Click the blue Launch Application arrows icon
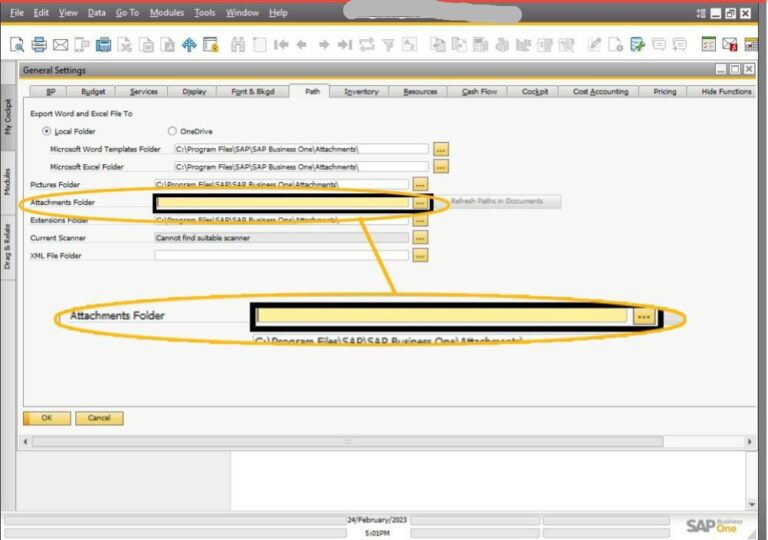Image resolution: width=768 pixels, height=540 pixels. (x=189, y=45)
